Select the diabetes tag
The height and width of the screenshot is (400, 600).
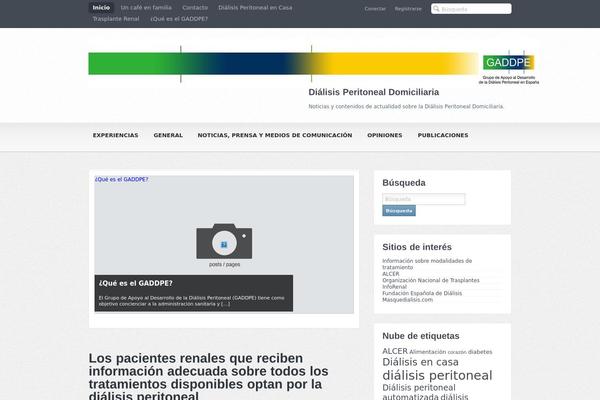480,352
